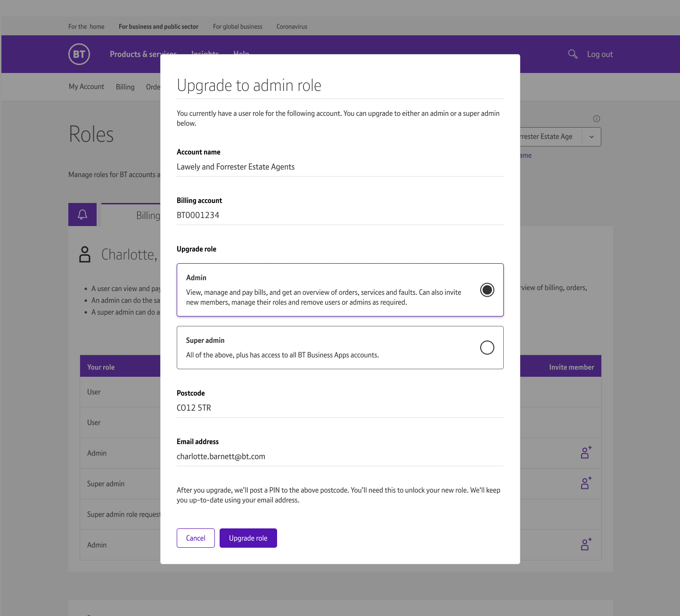This screenshot has width=680, height=616.
Task: Open For the home link
Action: [86, 26]
